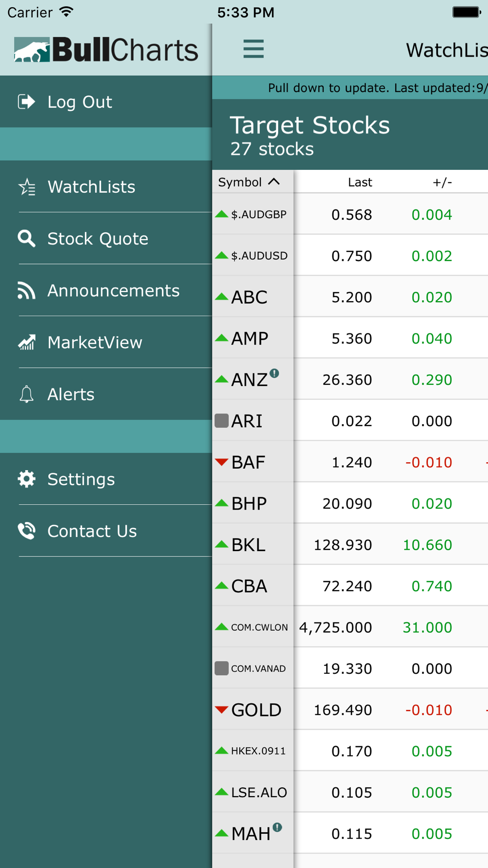The height and width of the screenshot is (868, 488).
Task: Click the Settings gear icon
Action: (x=26, y=479)
